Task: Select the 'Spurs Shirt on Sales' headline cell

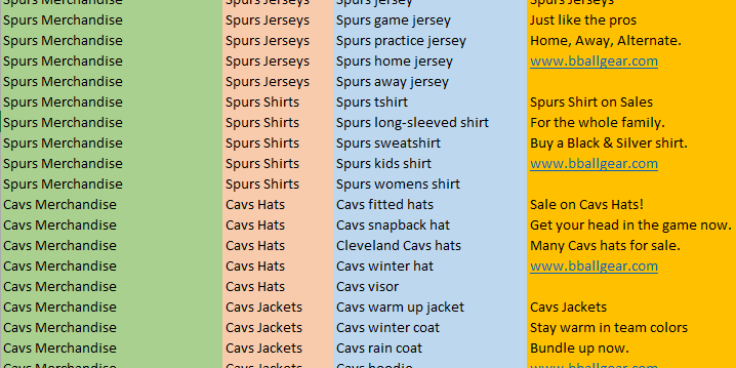Action: [631, 102]
